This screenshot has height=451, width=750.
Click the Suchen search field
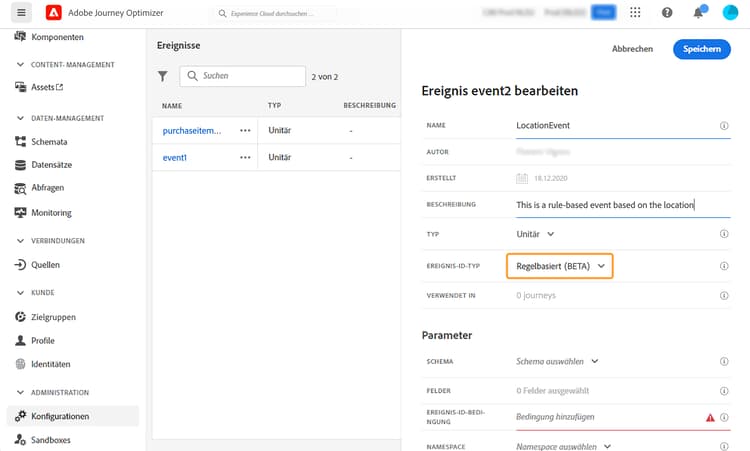pos(243,76)
